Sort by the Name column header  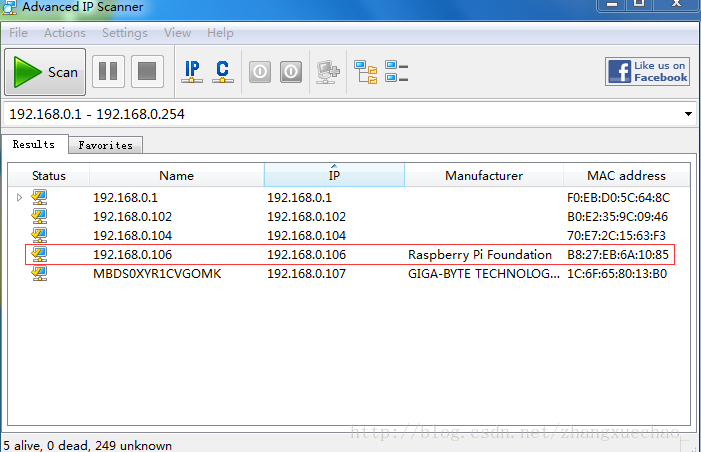pyautogui.click(x=177, y=175)
